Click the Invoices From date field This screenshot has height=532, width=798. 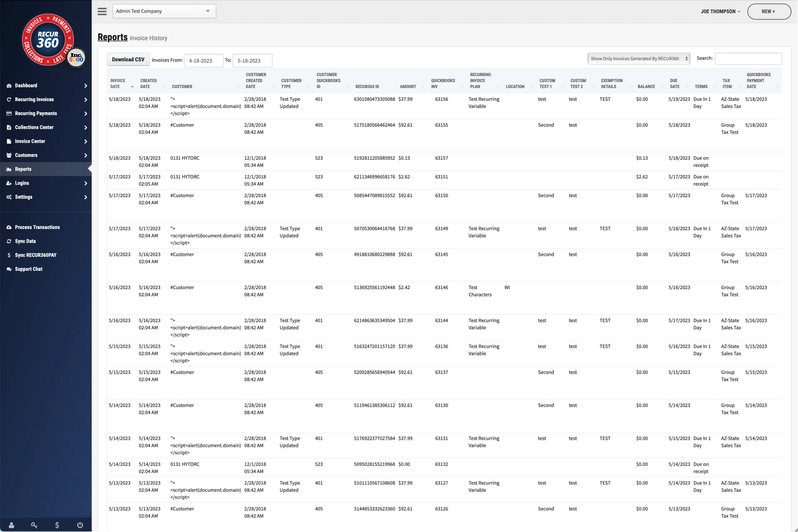point(204,61)
